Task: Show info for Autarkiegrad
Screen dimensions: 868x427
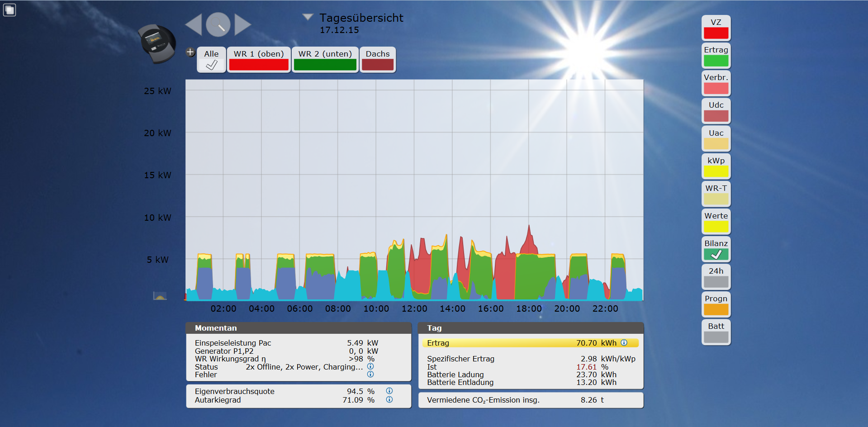Action: tap(389, 399)
